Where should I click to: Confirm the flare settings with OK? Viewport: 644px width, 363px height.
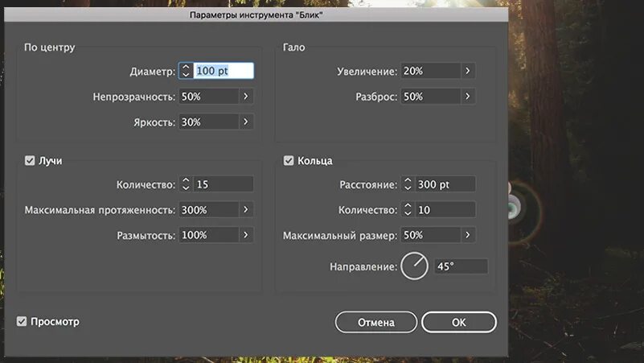click(x=459, y=322)
